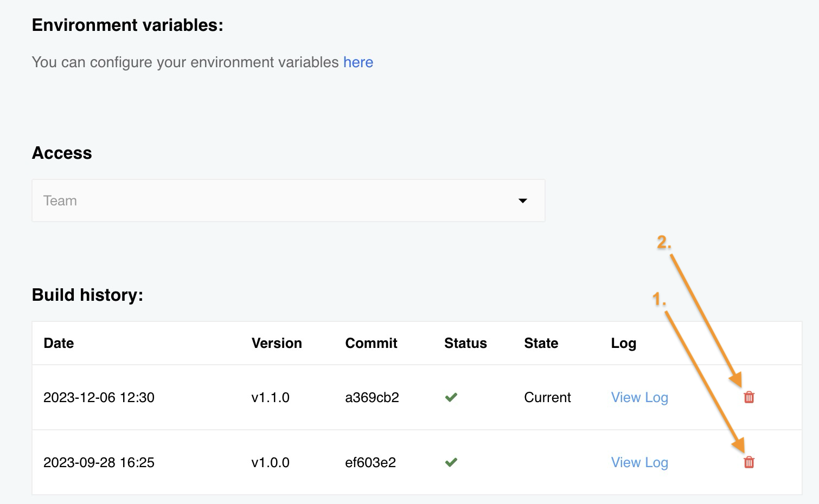Screen dimensions: 819x504
Task: Select commit hash a369cb2
Action: 372,397
